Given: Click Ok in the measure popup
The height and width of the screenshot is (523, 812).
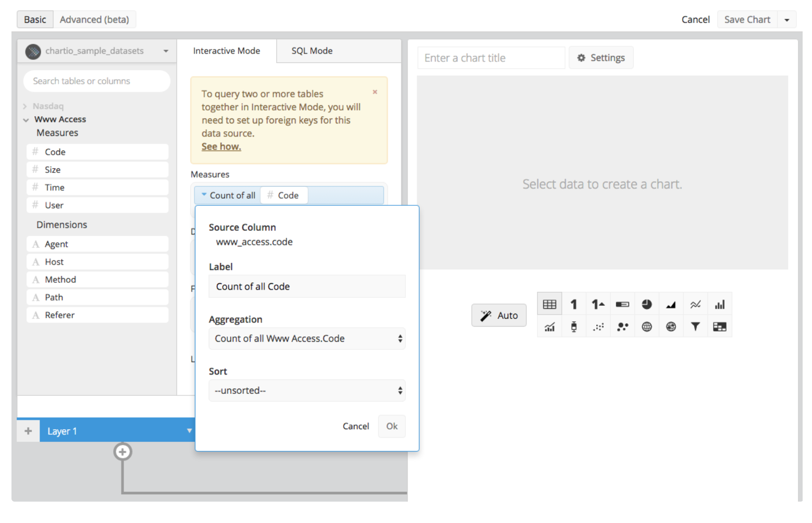Looking at the screenshot, I should (x=391, y=426).
